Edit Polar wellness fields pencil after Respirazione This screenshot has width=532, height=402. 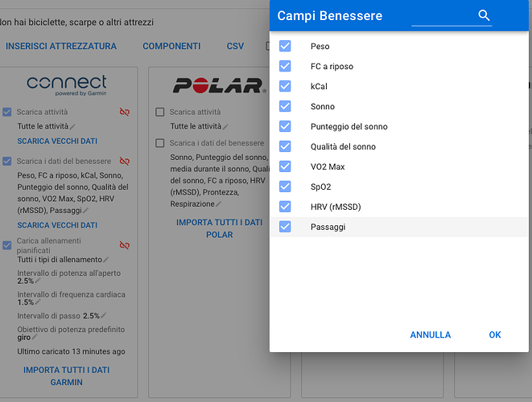[x=218, y=204]
